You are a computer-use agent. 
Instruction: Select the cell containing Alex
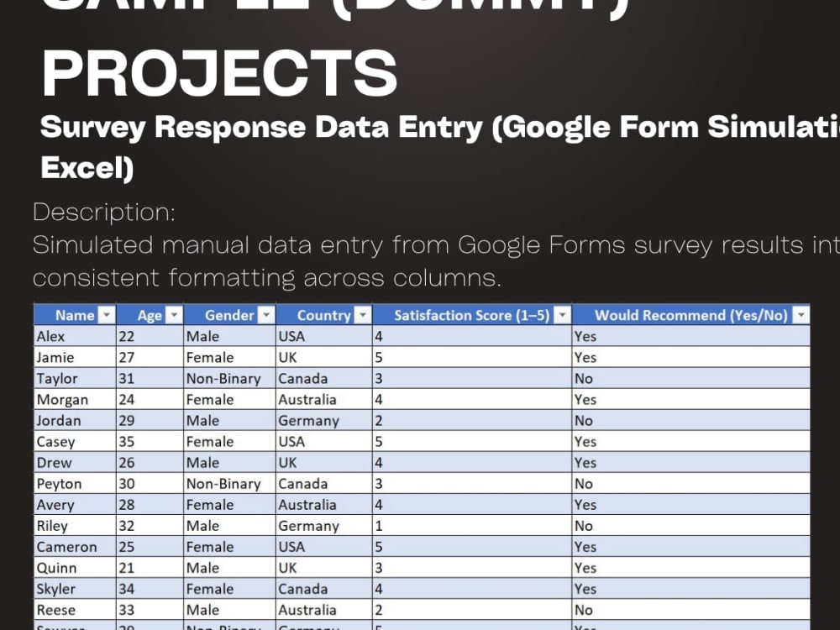75,337
